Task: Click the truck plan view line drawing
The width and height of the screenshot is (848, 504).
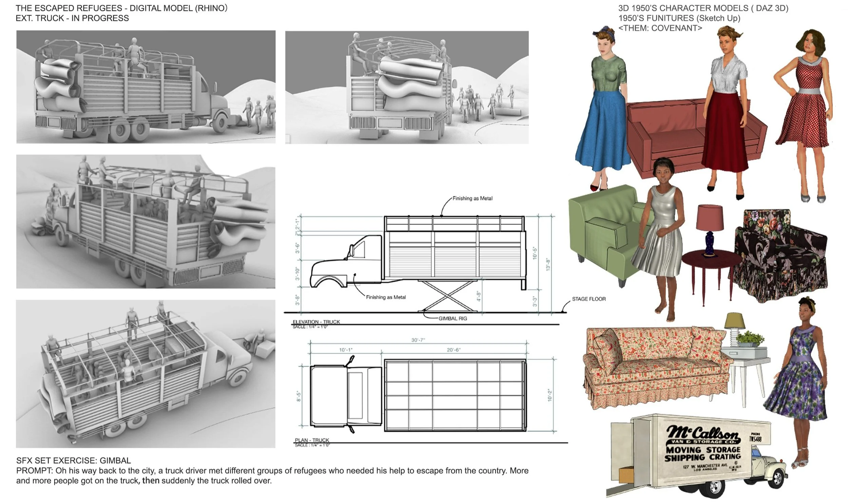Action: point(418,395)
